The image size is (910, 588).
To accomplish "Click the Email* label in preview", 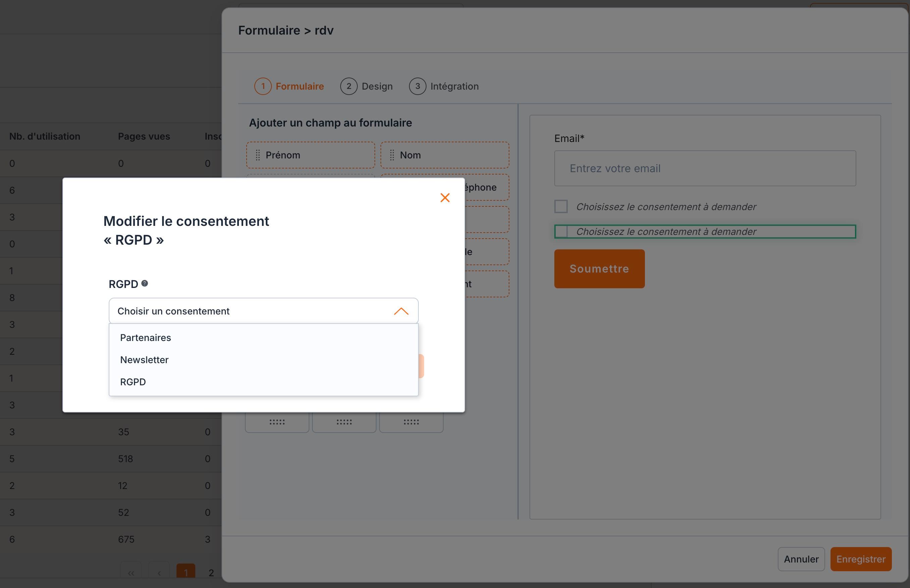I will point(569,138).
